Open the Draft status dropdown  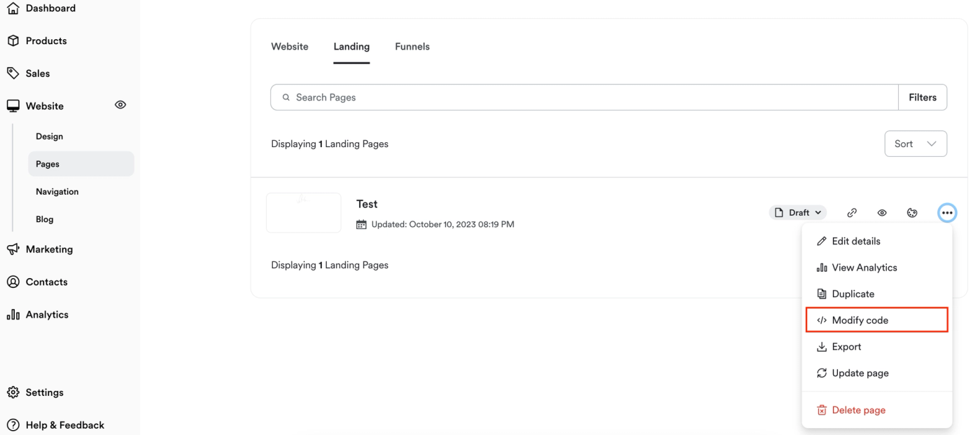click(x=798, y=212)
